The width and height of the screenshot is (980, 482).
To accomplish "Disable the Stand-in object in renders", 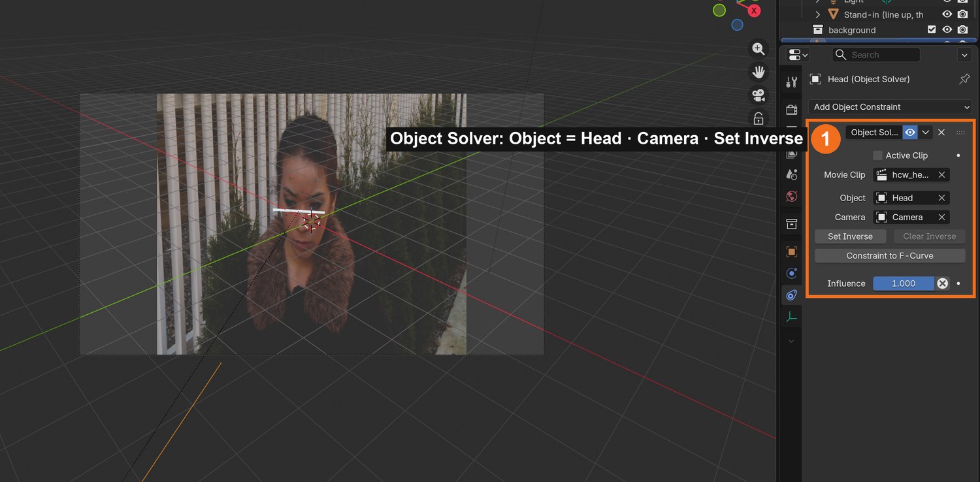I will (x=962, y=14).
